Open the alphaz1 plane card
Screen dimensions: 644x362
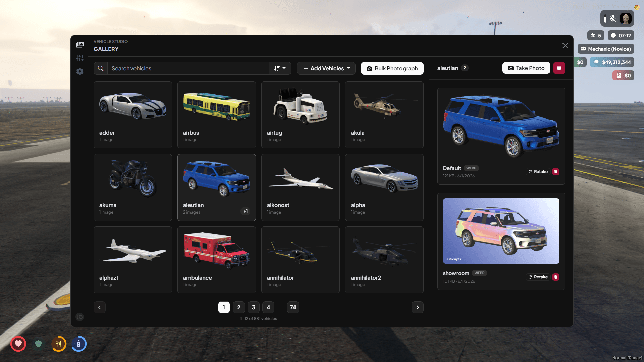(x=133, y=260)
